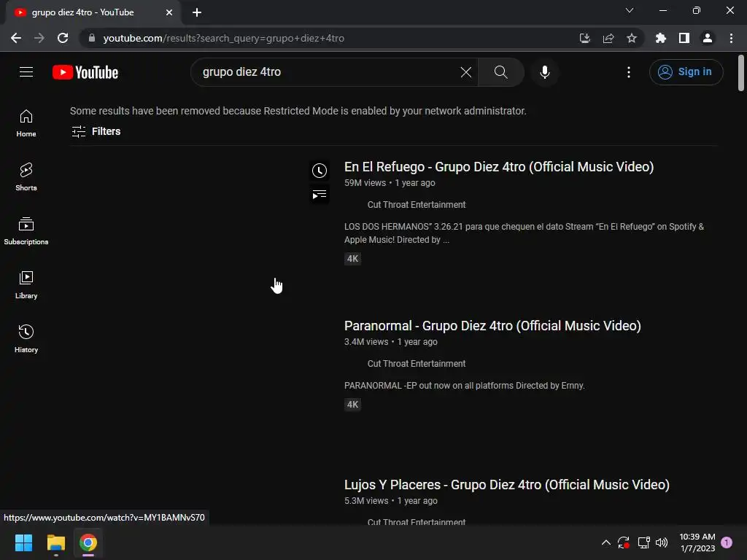This screenshot has height=560, width=747.
Task: Show hidden system tray icons
Action: 606,542
